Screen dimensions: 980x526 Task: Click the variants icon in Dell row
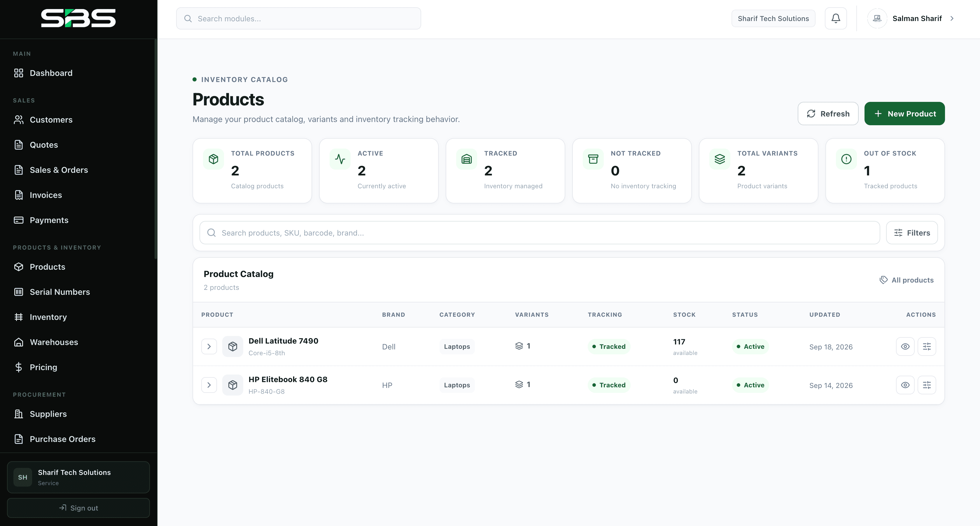[x=519, y=346]
